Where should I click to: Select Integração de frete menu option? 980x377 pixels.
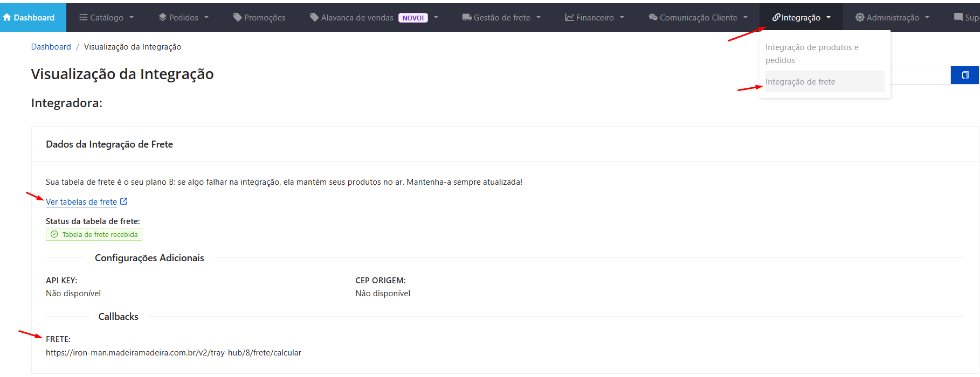(800, 82)
